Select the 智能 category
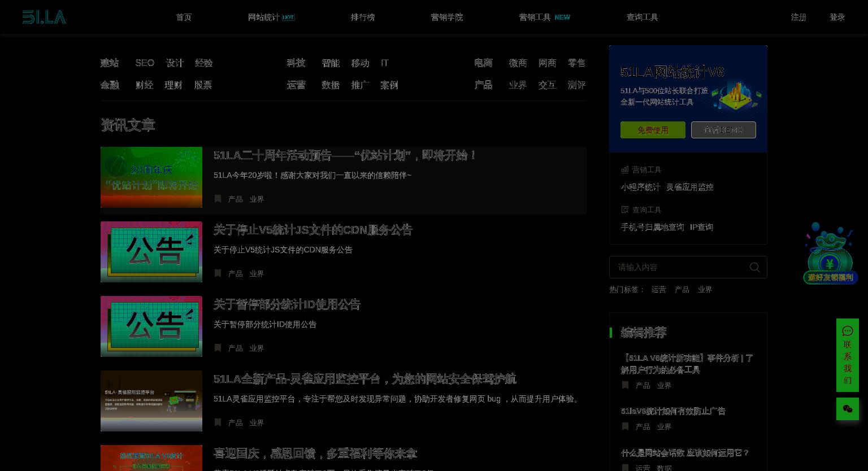Viewport: 868px width, 471px height. [331, 63]
